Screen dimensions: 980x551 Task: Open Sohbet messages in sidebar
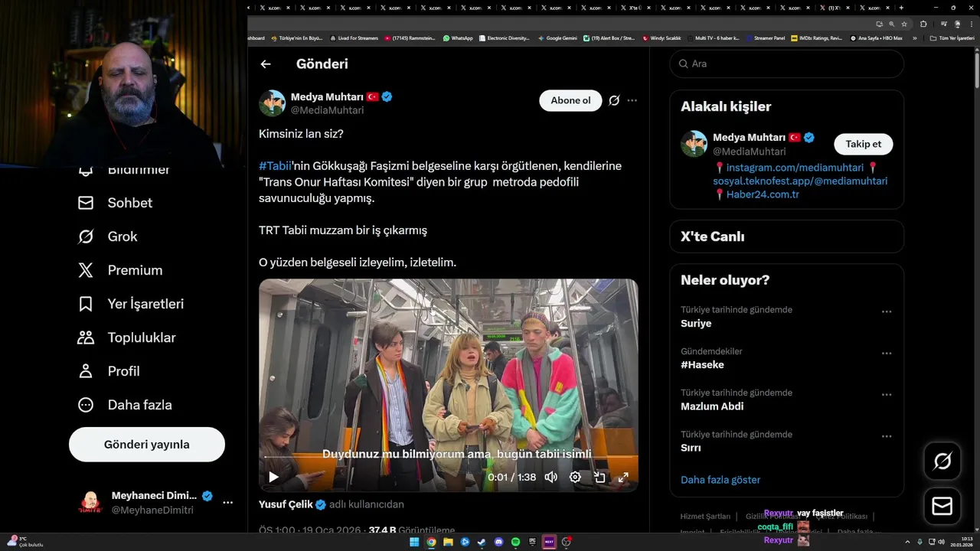coord(115,203)
